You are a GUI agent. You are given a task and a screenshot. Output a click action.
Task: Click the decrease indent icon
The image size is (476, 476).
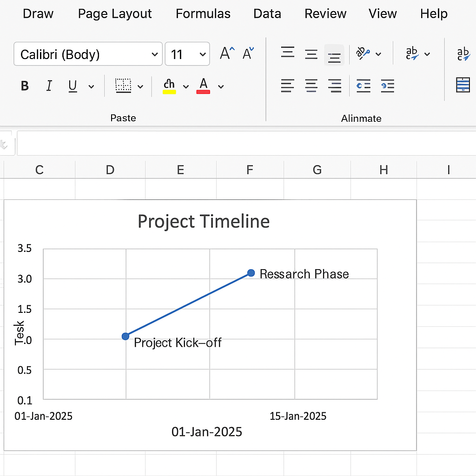point(363,86)
